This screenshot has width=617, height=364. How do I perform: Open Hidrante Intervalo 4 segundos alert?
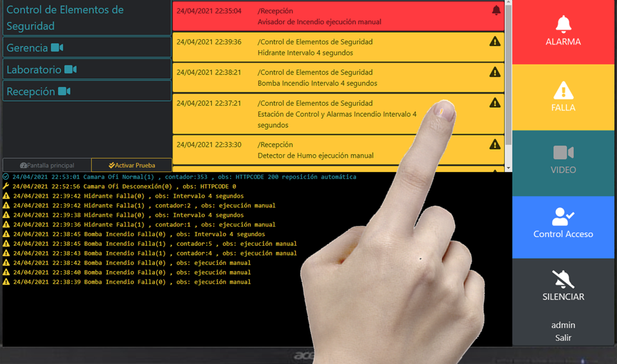coord(339,47)
